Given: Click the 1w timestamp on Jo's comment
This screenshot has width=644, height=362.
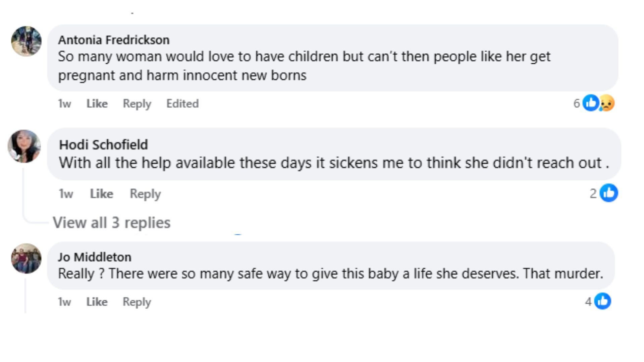Looking at the screenshot, I should click(x=64, y=302).
